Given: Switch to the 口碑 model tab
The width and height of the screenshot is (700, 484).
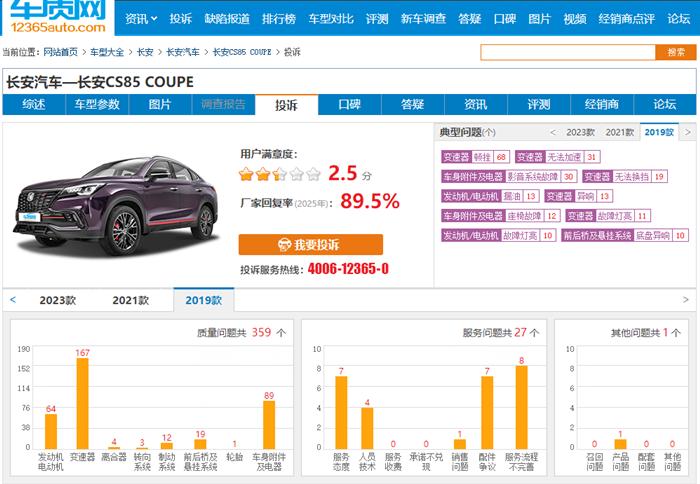Looking at the screenshot, I should click(350, 104).
